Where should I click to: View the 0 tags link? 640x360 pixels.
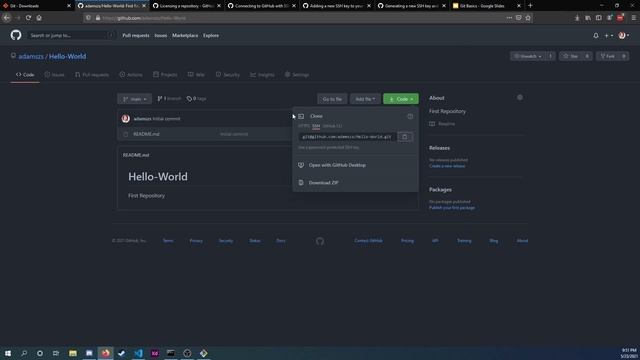click(196, 99)
